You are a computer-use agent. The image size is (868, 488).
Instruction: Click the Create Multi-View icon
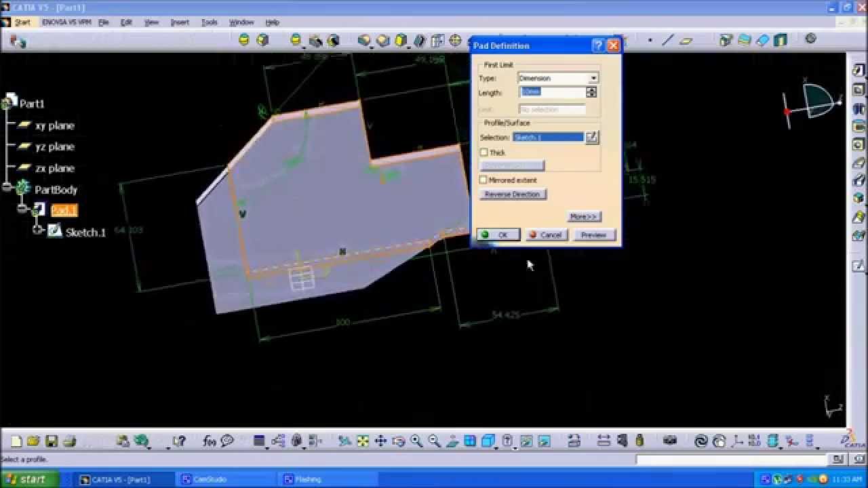tap(470, 441)
